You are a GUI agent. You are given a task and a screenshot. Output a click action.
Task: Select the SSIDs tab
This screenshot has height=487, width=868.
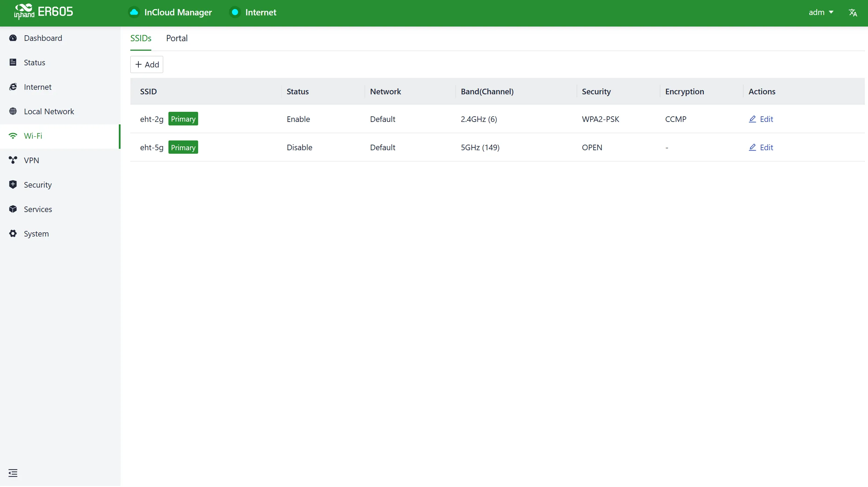[x=141, y=38]
